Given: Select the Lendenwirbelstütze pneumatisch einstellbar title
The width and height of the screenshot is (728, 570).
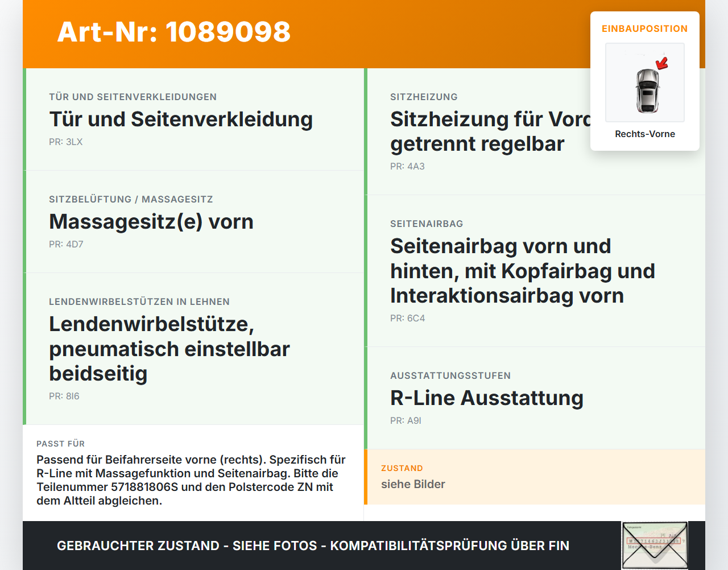Looking at the screenshot, I should (x=169, y=349).
